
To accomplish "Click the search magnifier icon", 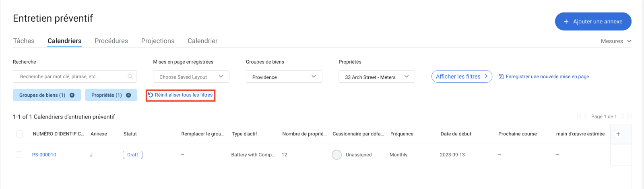I will tap(130, 77).
